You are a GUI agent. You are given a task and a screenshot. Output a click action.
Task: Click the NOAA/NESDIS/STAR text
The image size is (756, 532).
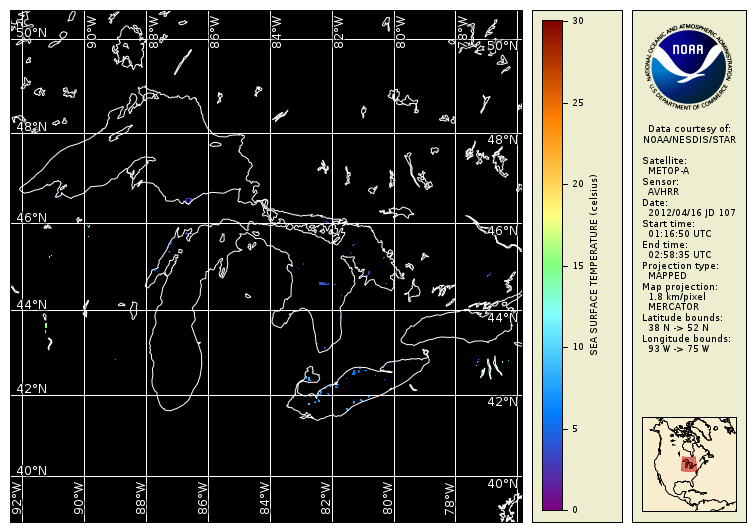click(x=689, y=140)
